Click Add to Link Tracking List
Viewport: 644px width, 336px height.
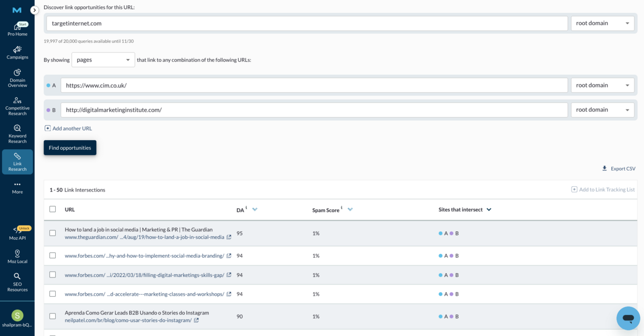click(x=603, y=189)
